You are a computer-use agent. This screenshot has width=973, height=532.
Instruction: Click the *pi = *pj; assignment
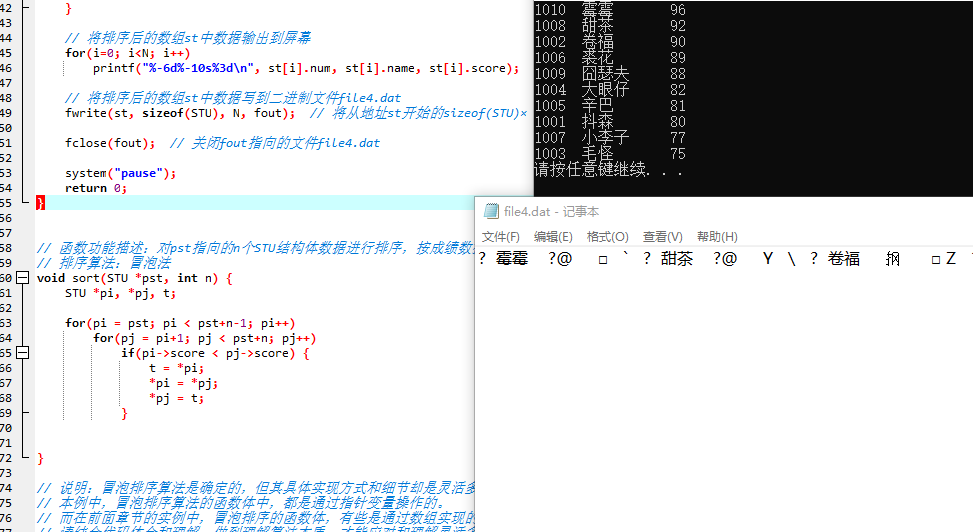pos(183,383)
